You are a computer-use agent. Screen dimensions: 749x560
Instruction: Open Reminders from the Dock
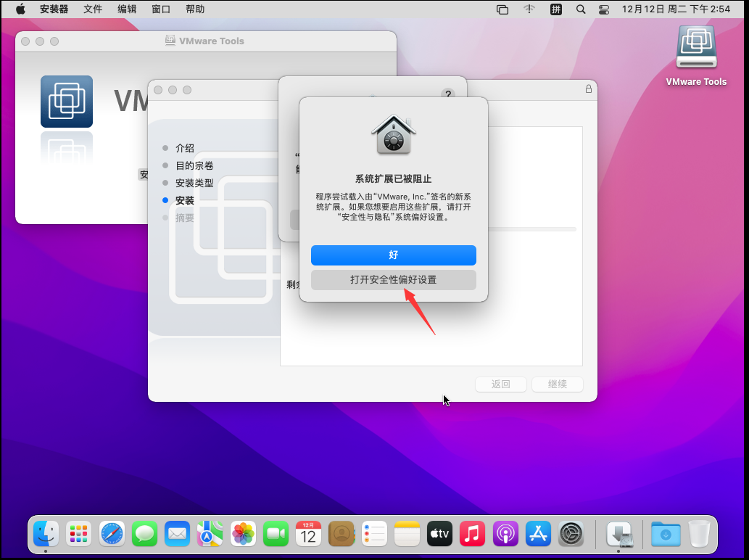[x=374, y=533]
